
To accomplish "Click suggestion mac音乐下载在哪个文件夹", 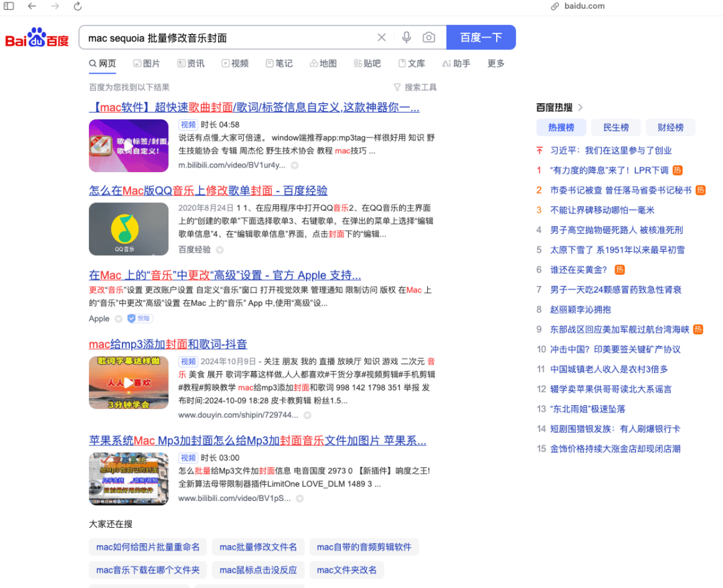I will click(148, 570).
